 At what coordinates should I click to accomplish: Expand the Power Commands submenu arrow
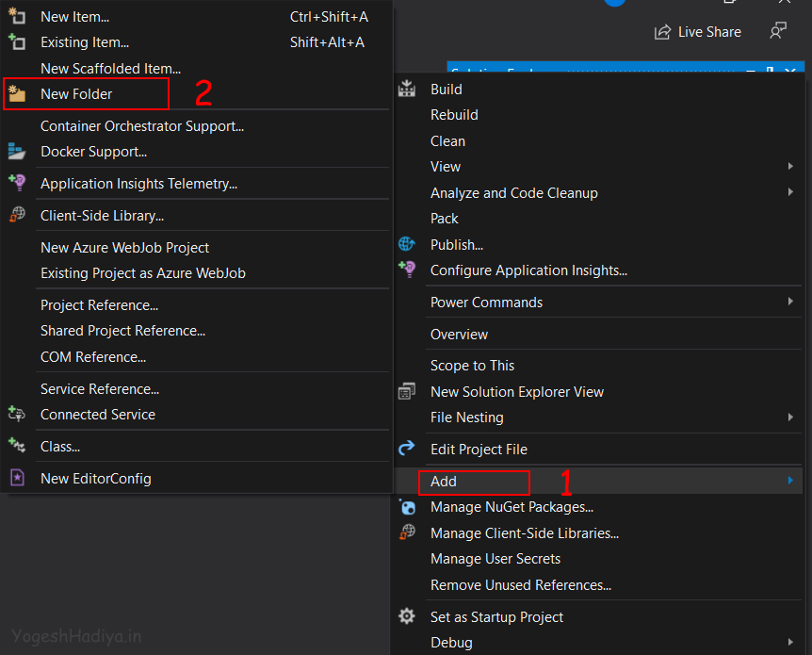point(790,302)
